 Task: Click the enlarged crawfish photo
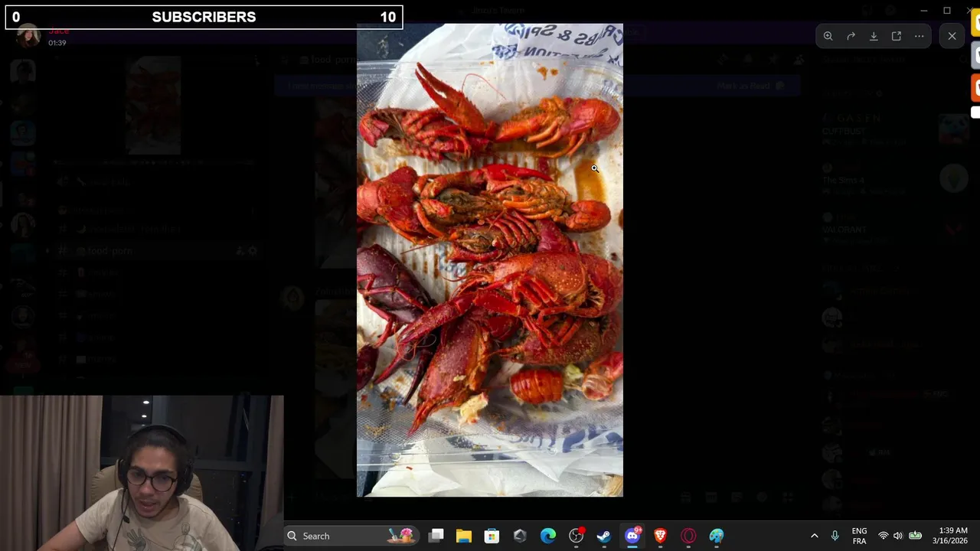pyautogui.click(x=490, y=260)
